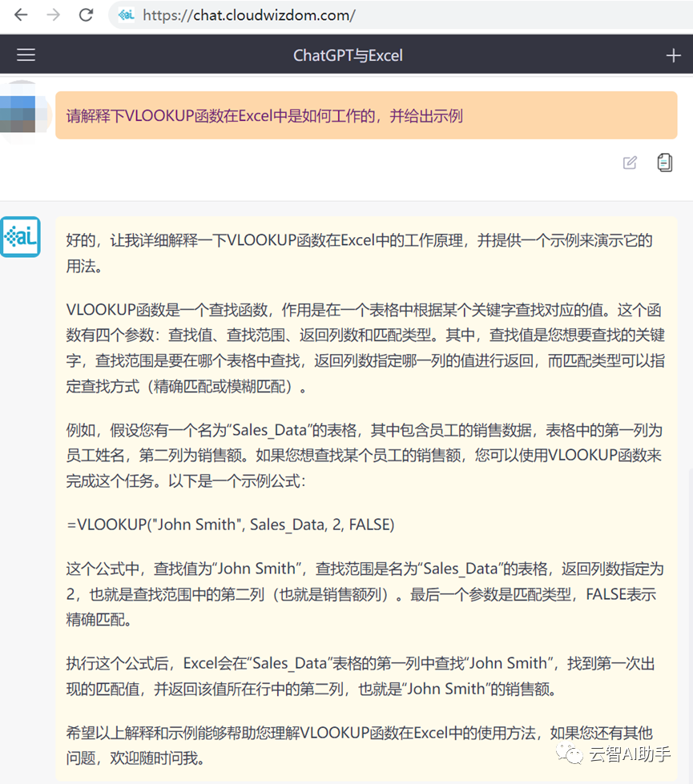Copy the user message with the clipboard icon

click(x=664, y=163)
